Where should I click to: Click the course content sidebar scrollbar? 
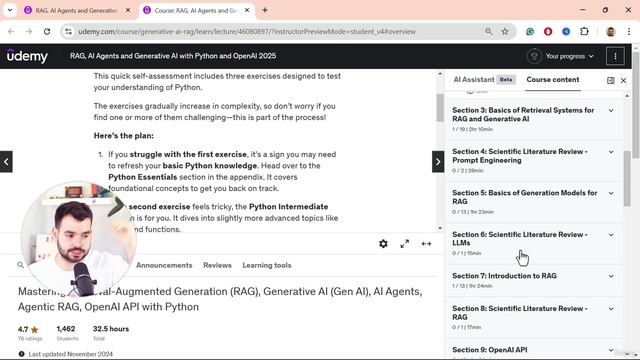(627, 178)
